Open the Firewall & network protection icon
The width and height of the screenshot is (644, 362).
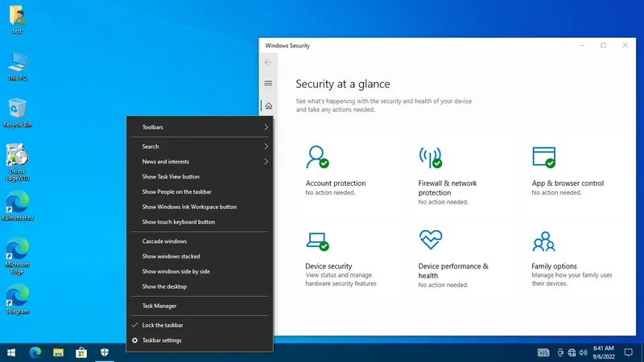[x=430, y=157]
